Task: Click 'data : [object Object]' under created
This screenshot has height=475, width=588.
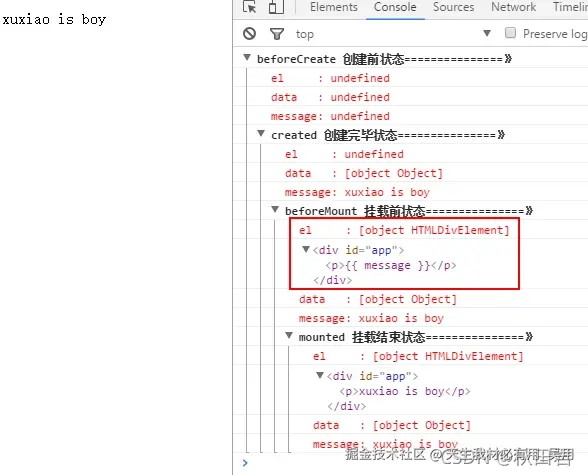Action: 364,173
